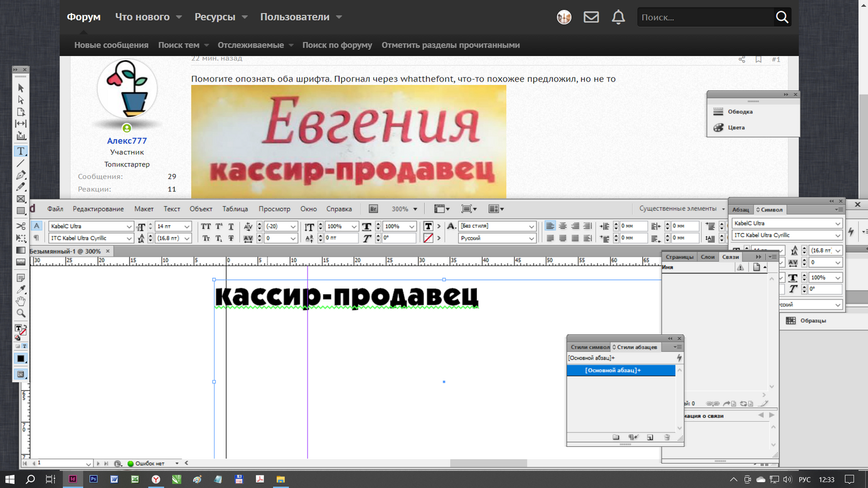Click the black fill color swatch in toolbox
Screen dimensions: 868x488
21,358
